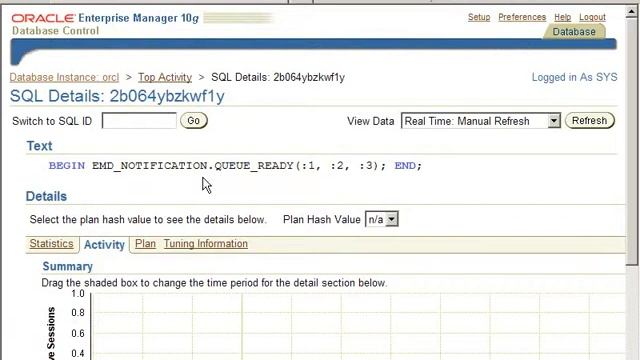Screen dimensions: 640x360
Task: Click the scrollbar up arrow
Action: tap(631, 11)
